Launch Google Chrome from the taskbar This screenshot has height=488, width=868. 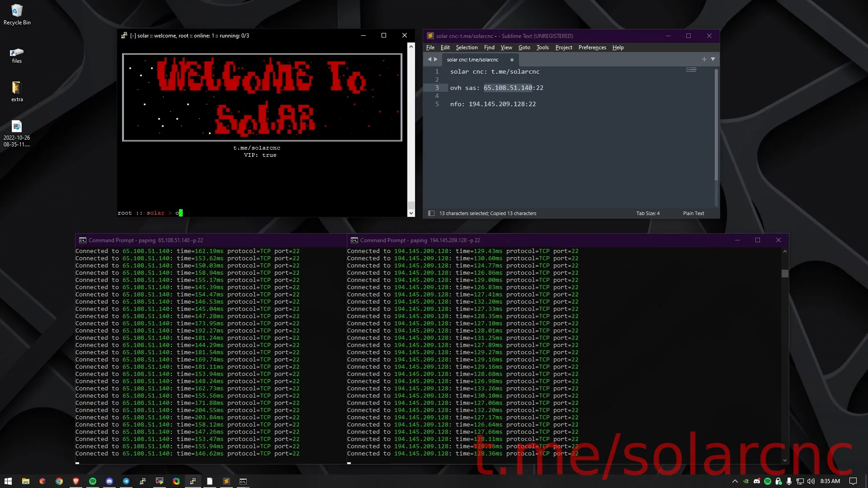coord(59,481)
